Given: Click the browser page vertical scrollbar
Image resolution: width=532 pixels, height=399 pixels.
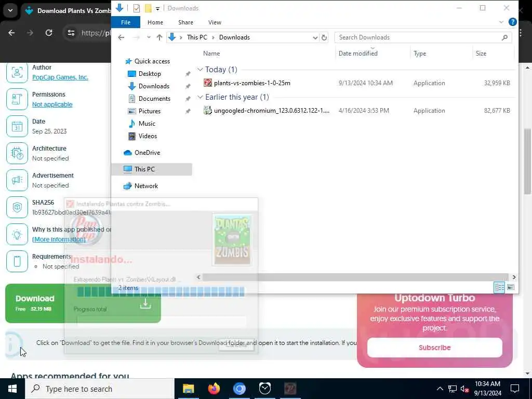Looking at the screenshot, I should [528, 161].
